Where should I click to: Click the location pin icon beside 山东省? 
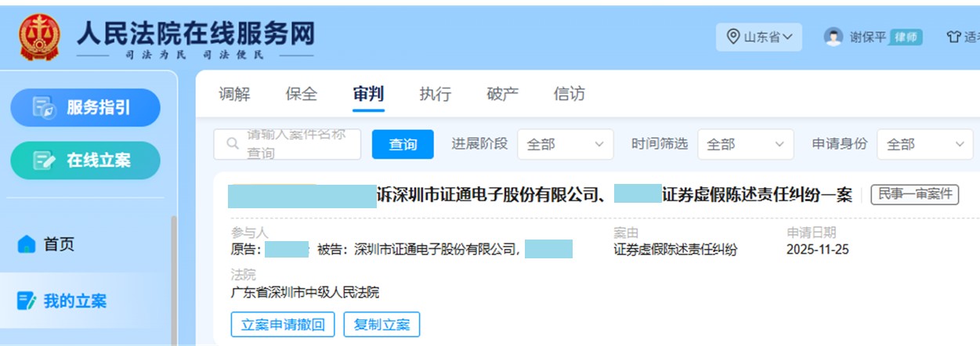pos(733,37)
